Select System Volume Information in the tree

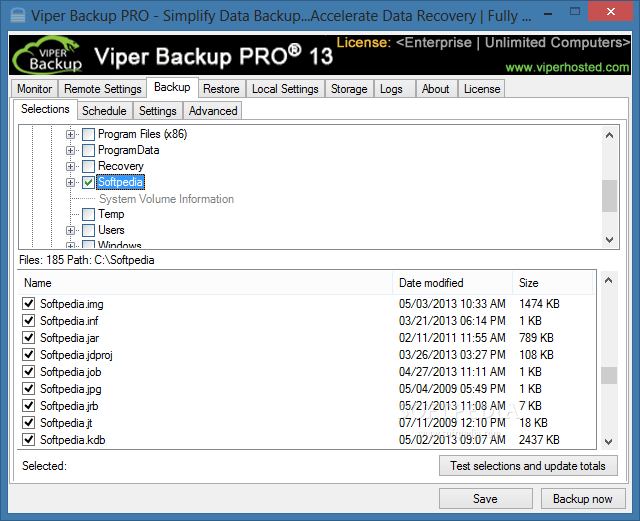coord(167,199)
